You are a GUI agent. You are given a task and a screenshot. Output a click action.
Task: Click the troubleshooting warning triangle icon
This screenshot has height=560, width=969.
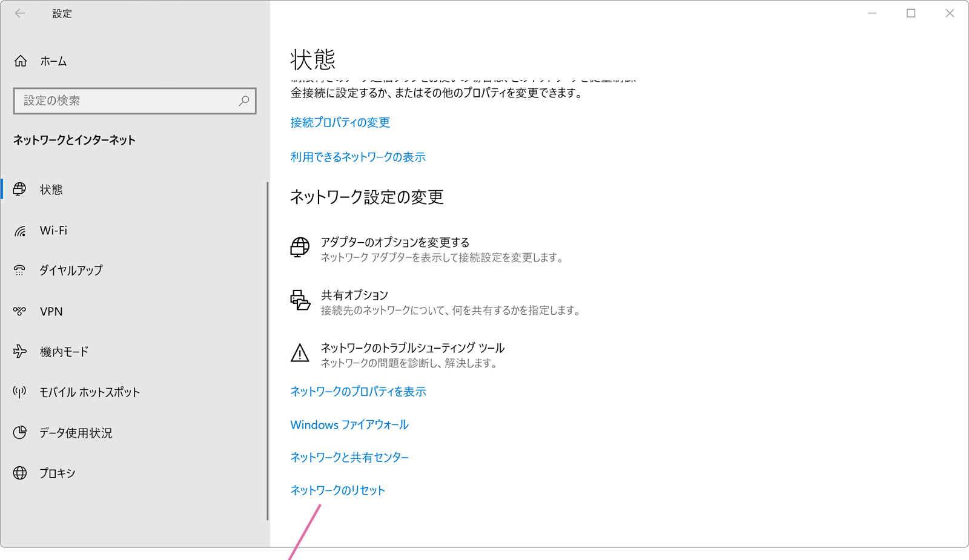(300, 353)
